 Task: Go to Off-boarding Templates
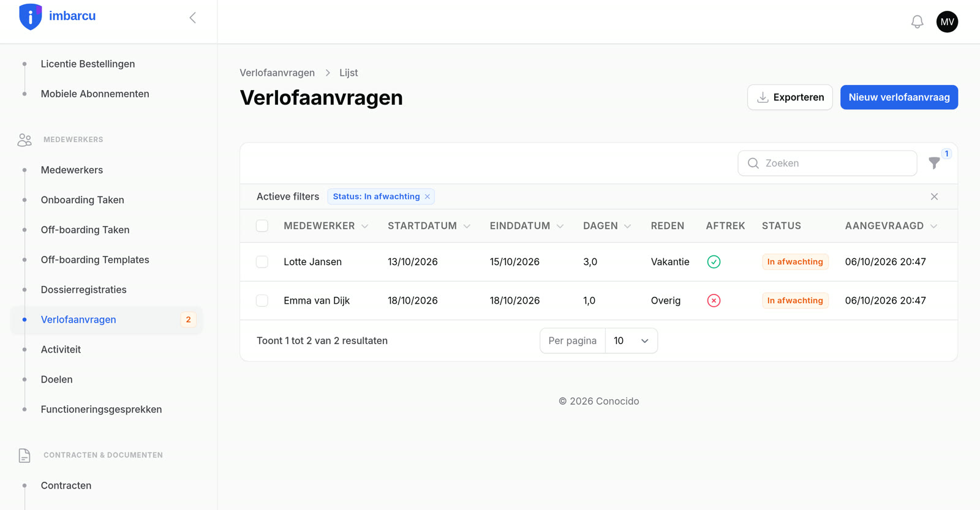tap(95, 260)
